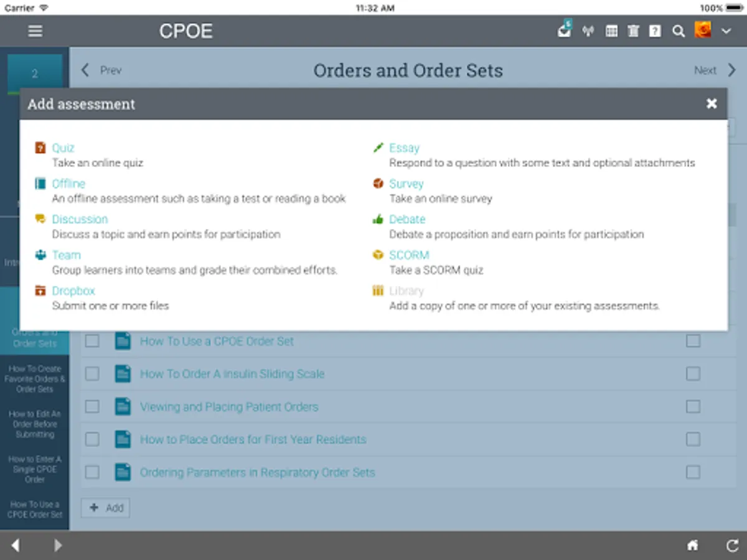Click the Add button below list
Viewport: 747px width, 560px height.
106,508
